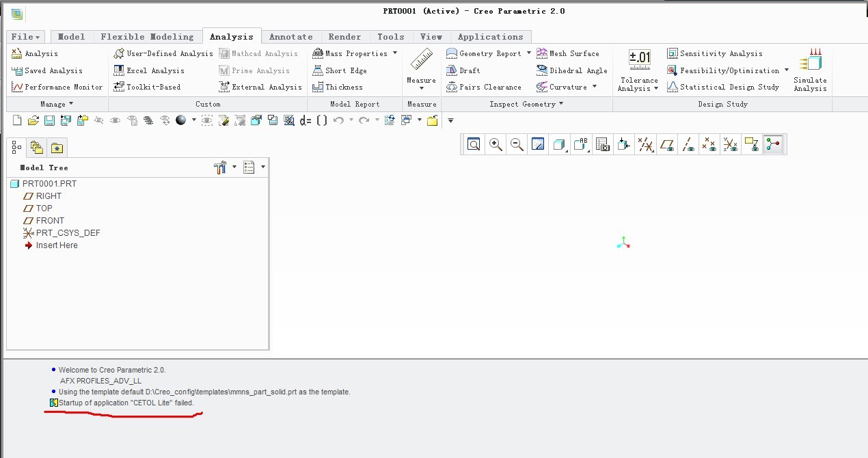The width and height of the screenshot is (868, 458).
Task: Click the Refit zoom icon
Action: coord(474,144)
